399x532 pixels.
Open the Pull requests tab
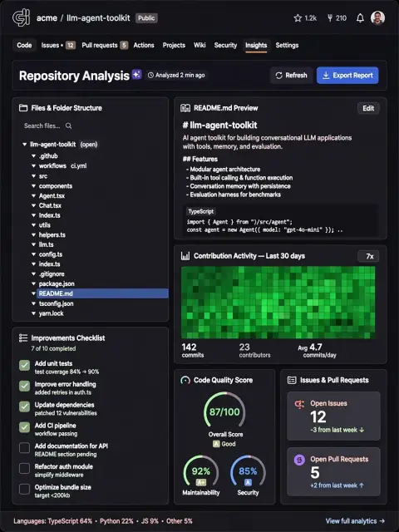tap(105, 45)
